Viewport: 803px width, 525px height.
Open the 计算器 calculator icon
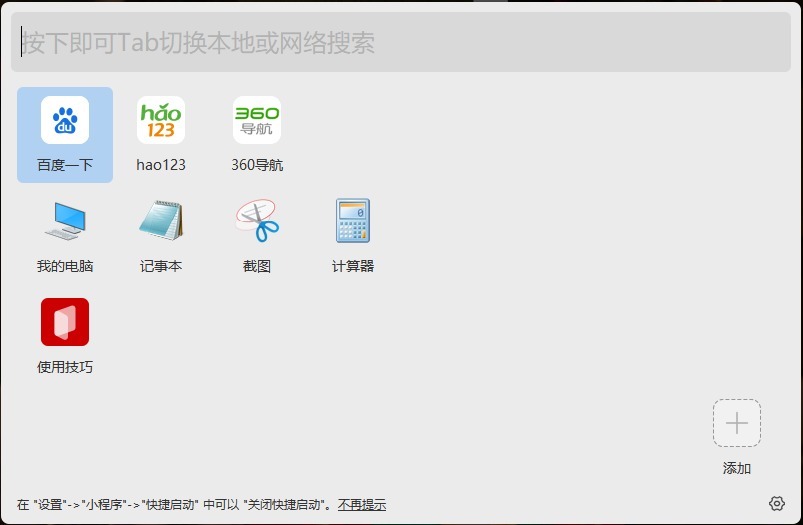click(353, 221)
